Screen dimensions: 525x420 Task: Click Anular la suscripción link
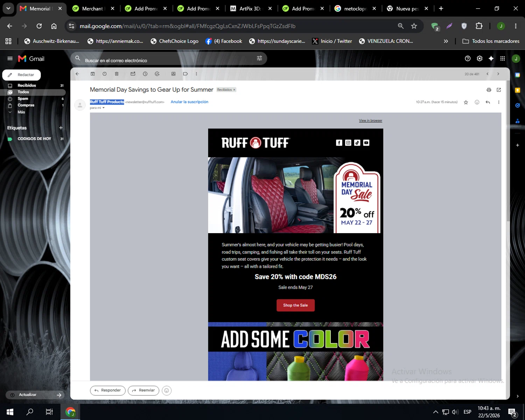[189, 102]
